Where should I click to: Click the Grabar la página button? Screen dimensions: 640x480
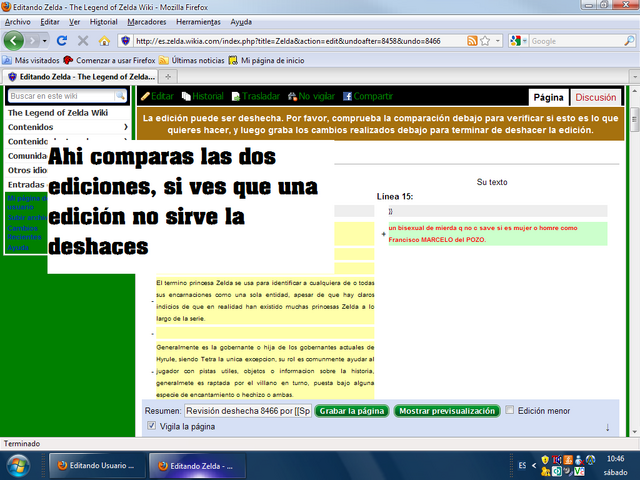pos(351,411)
